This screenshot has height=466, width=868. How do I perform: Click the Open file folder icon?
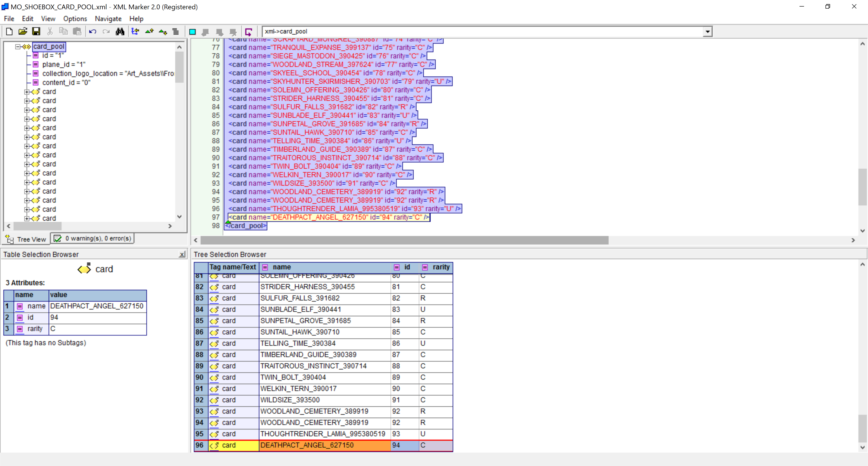[x=23, y=31]
